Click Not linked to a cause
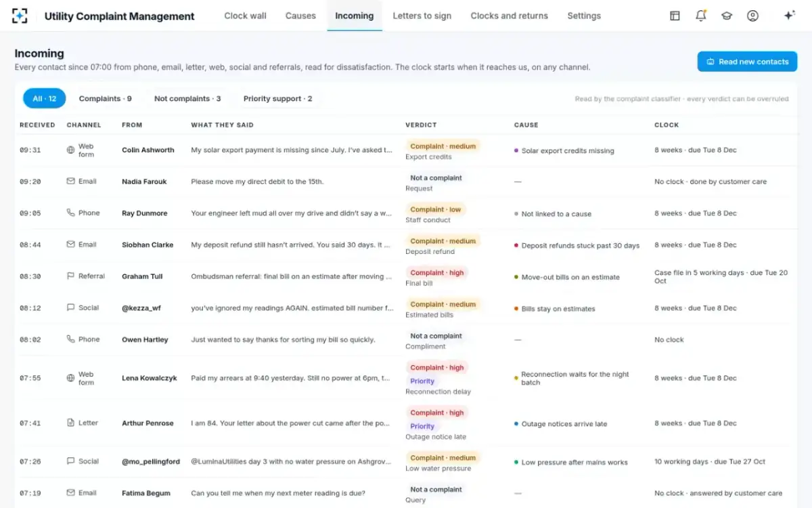Viewport: 812px width, 508px height. (x=552, y=213)
